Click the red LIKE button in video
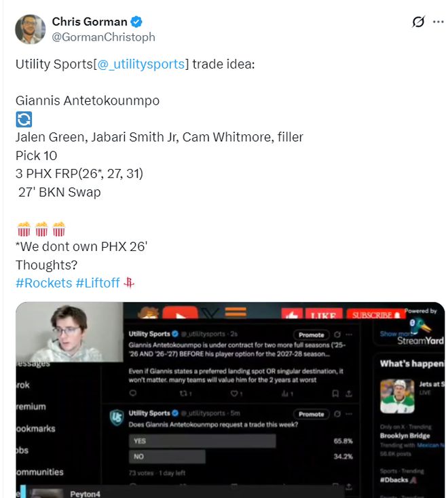 [x=324, y=314]
